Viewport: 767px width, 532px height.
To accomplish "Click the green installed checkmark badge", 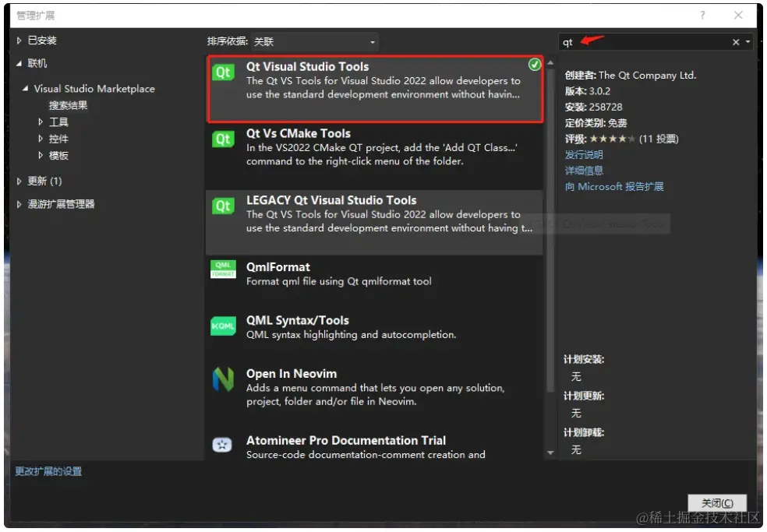I will [535, 64].
